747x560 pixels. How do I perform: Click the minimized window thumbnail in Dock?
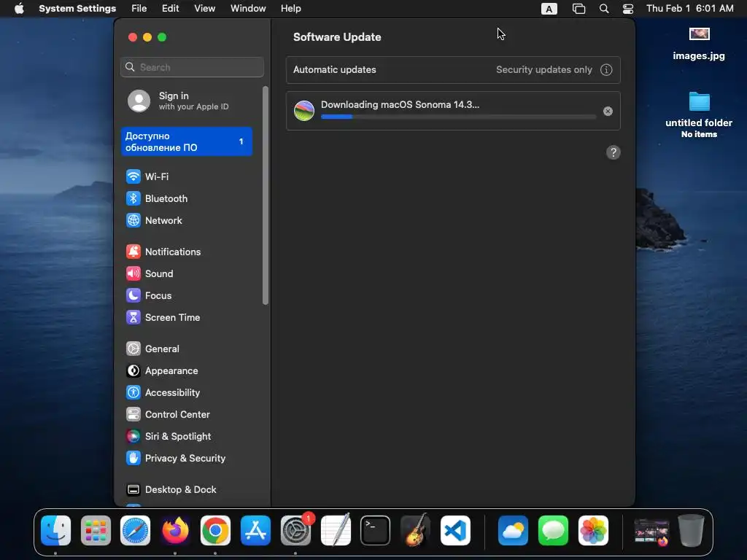click(x=651, y=531)
